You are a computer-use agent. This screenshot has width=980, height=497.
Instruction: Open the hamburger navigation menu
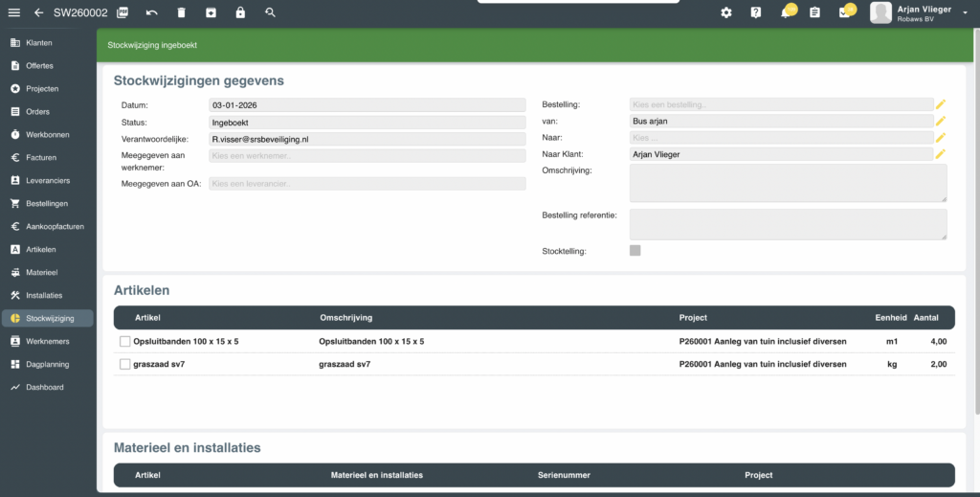(13, 12)
